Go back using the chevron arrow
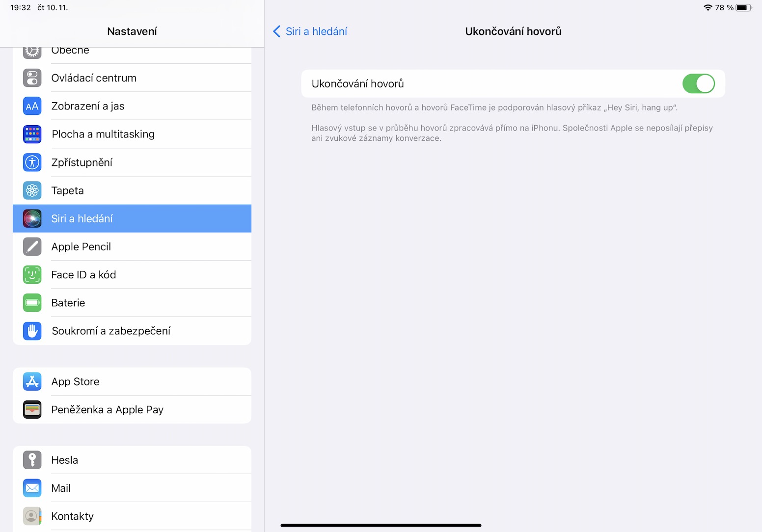This screenshot has height=532, width=762. click(x=277, y=31)
